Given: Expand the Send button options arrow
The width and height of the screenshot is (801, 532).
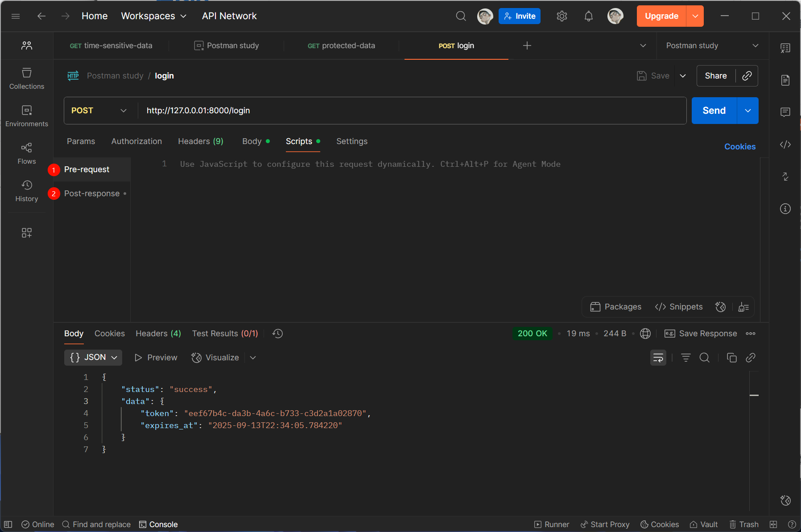Looking at the screenshot, I should click(x=748, y=111).
